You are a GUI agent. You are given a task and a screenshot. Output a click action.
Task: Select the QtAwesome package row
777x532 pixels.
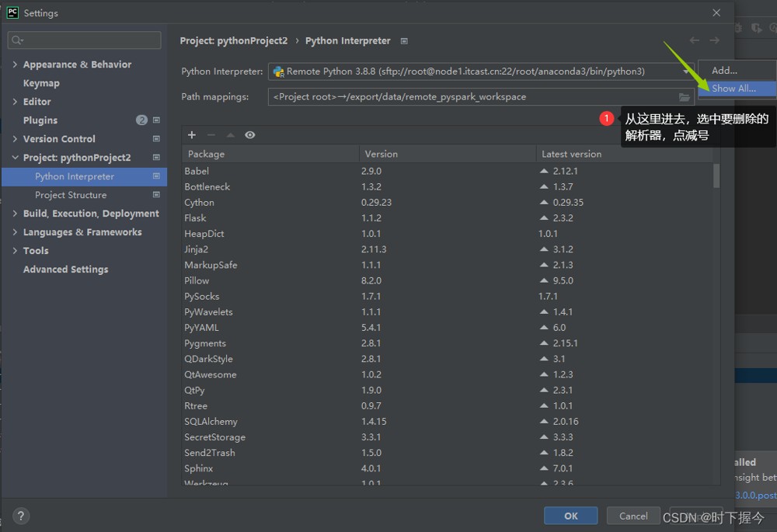[x=448, y=374]
